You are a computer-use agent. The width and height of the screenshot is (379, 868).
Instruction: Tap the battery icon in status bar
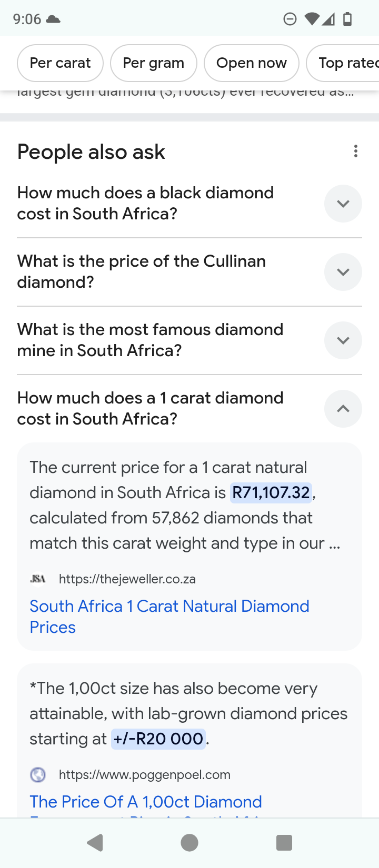347,19
